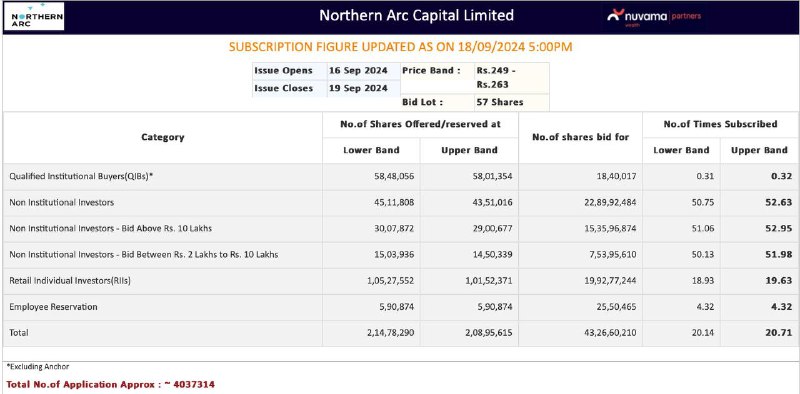Click the subscription figure updated heading

[401, 47]
